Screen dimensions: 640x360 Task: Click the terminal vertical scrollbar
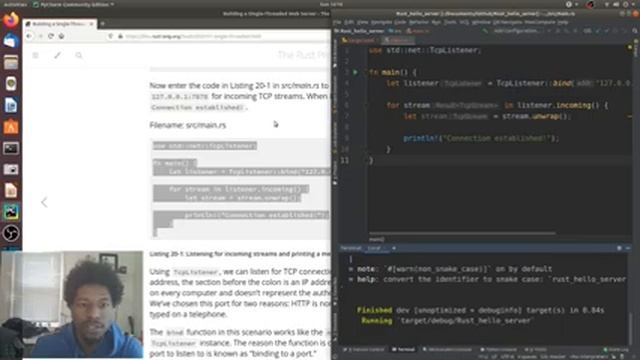(631, 329)
